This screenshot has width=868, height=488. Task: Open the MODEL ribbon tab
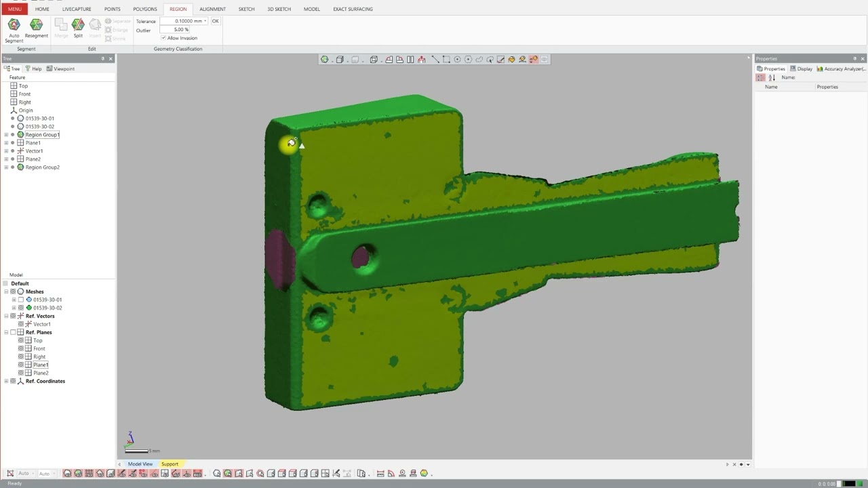(x=312, y=9)
